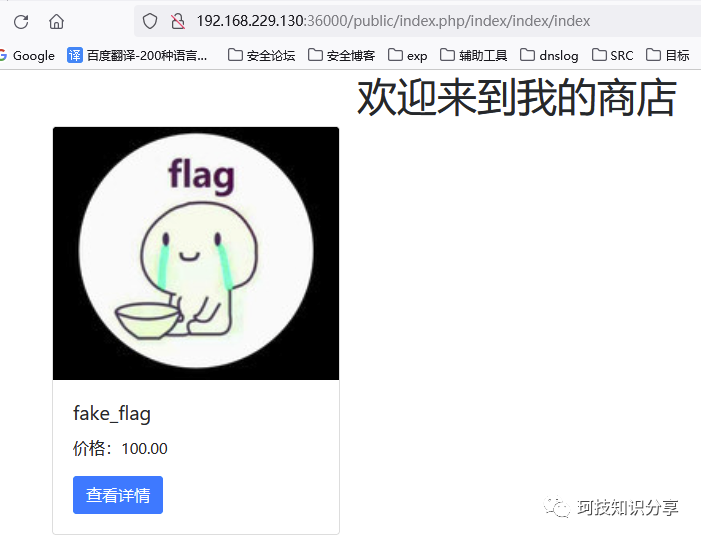Focus the address bar URL field
This screenshot has width=701, height=538.
pos(393,21)
